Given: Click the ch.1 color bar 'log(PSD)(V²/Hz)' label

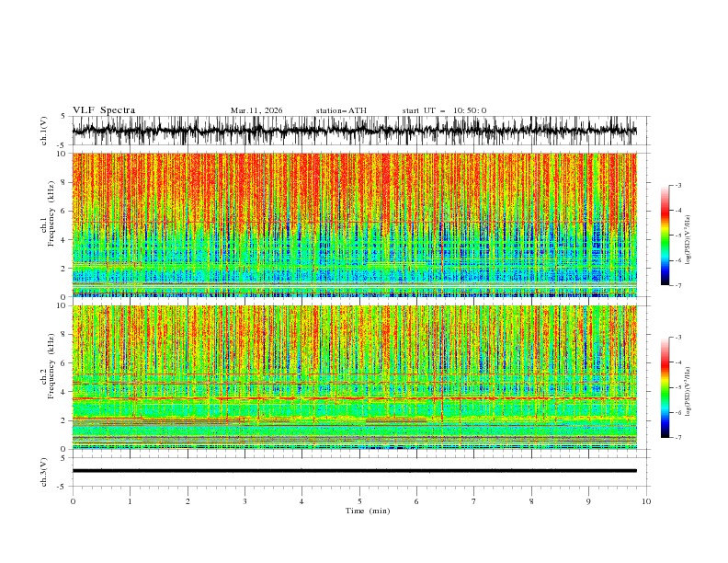Looking at the screenshot, I should pos(688,240).
